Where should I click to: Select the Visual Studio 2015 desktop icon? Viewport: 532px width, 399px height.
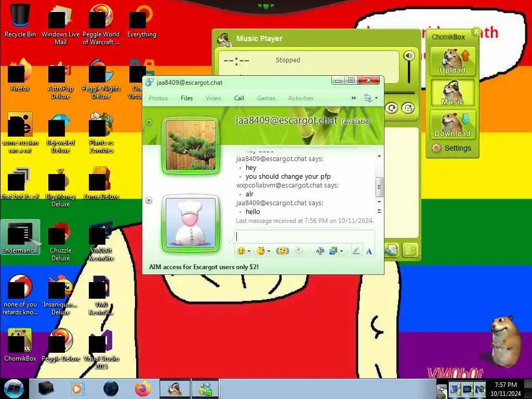101,349
